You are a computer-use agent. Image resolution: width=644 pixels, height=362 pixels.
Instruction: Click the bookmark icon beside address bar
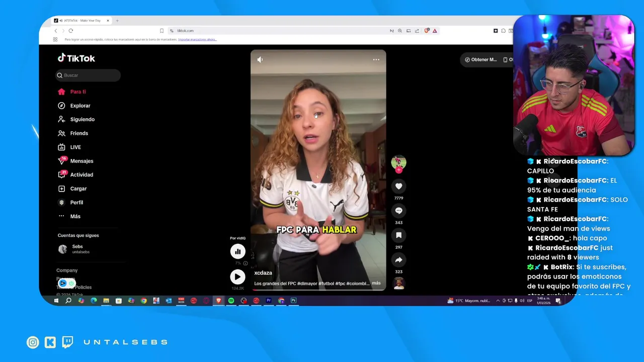162,31
